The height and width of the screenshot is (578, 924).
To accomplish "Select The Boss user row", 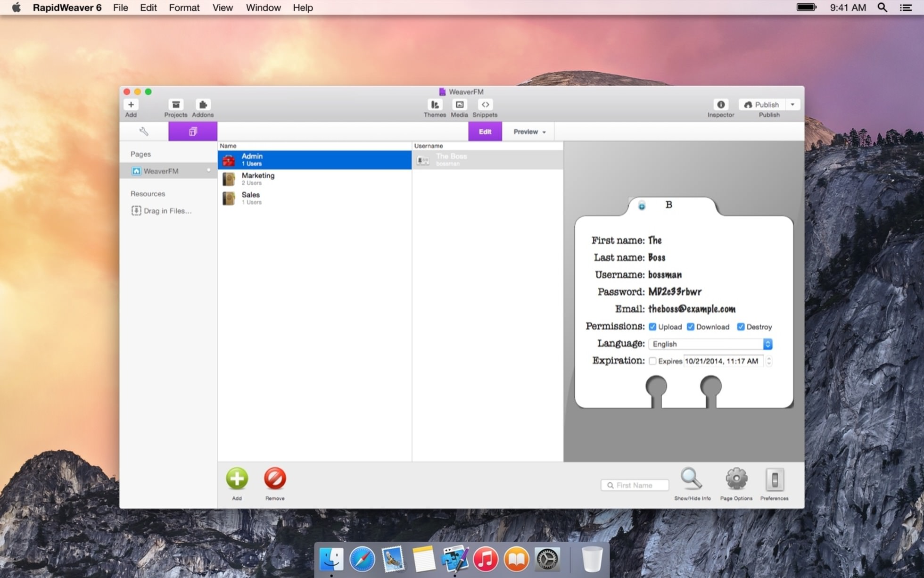I will pos(487,160).
